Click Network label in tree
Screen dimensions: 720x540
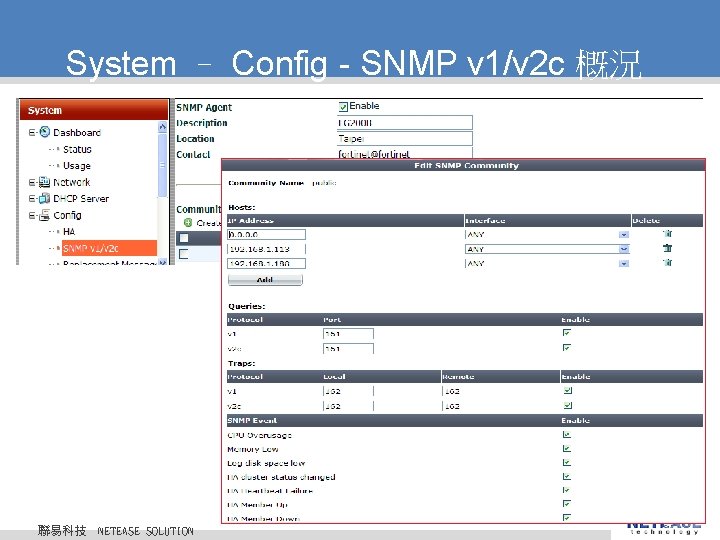coord(72,182)
